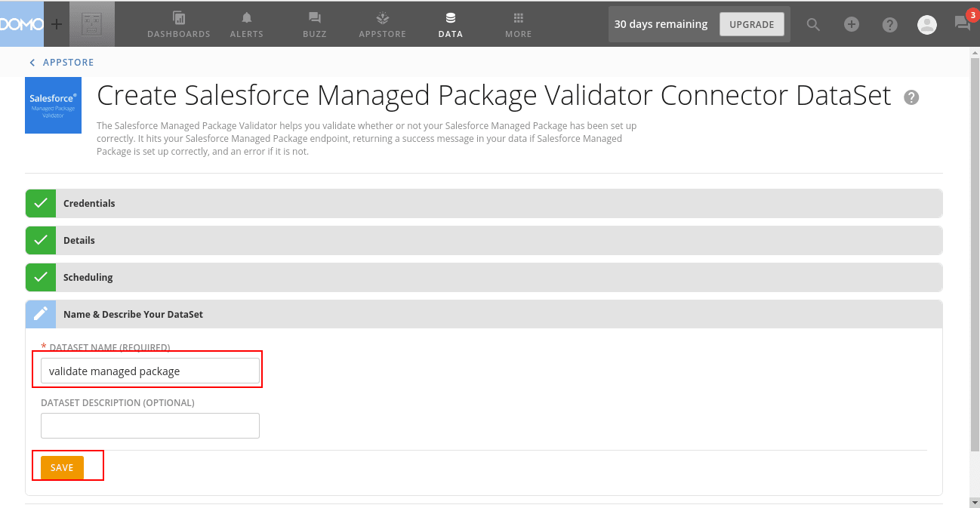The image size is (980, 508).
Task: Open the help question-mark icon
Action: pyautogui.click(x=889, y=24)
